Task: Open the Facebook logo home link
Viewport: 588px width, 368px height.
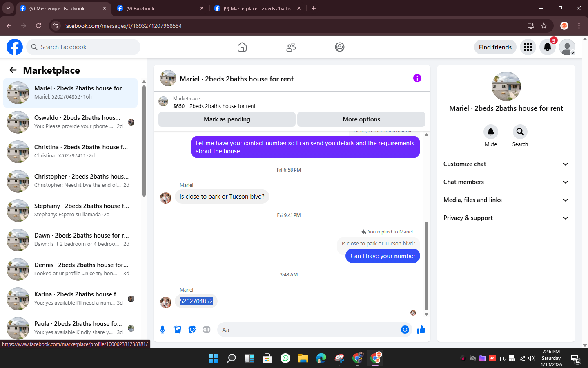Action: coord(15,47)
